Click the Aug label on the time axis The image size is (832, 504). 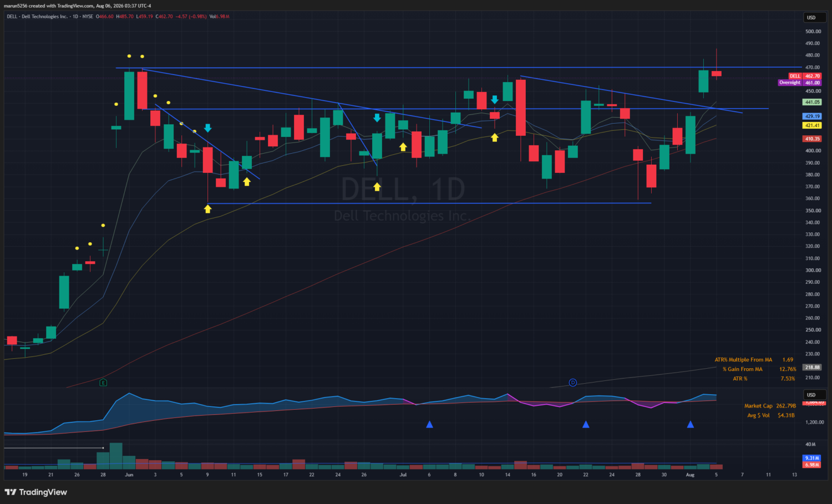[x=690, y=475]
